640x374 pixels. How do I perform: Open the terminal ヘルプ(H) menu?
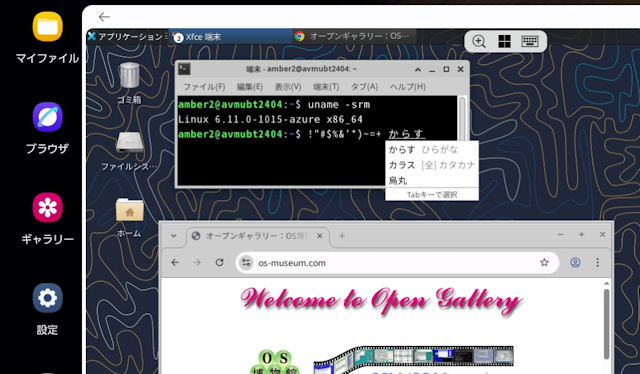(407, 87)
